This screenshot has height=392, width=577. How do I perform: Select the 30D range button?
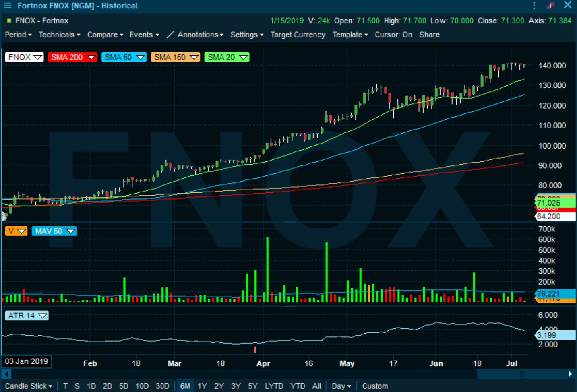162,386
